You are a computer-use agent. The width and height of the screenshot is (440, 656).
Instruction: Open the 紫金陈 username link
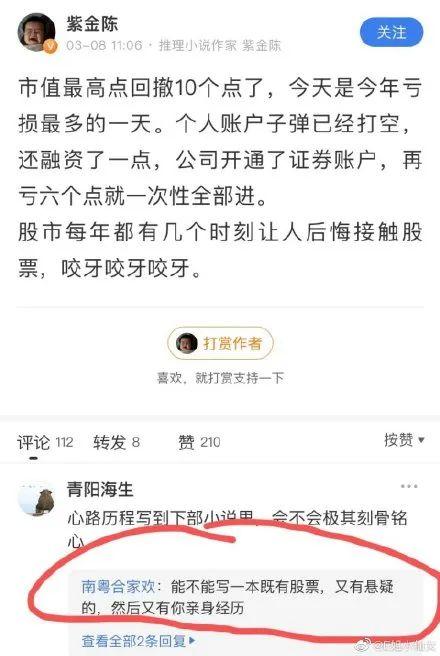click(92, 23)
